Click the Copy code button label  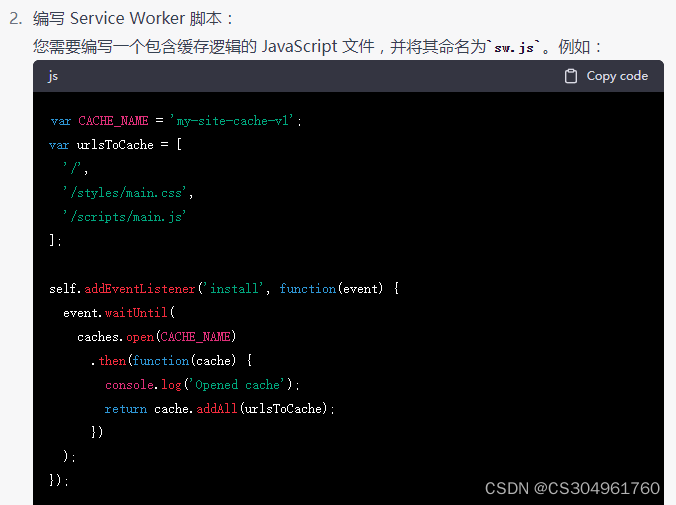coord(617,76)
